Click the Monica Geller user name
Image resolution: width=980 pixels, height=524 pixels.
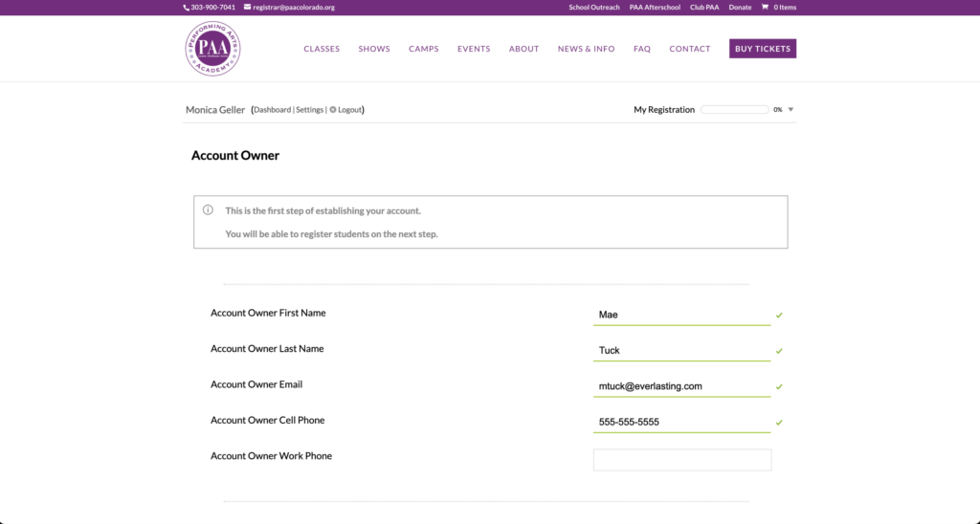215,110
